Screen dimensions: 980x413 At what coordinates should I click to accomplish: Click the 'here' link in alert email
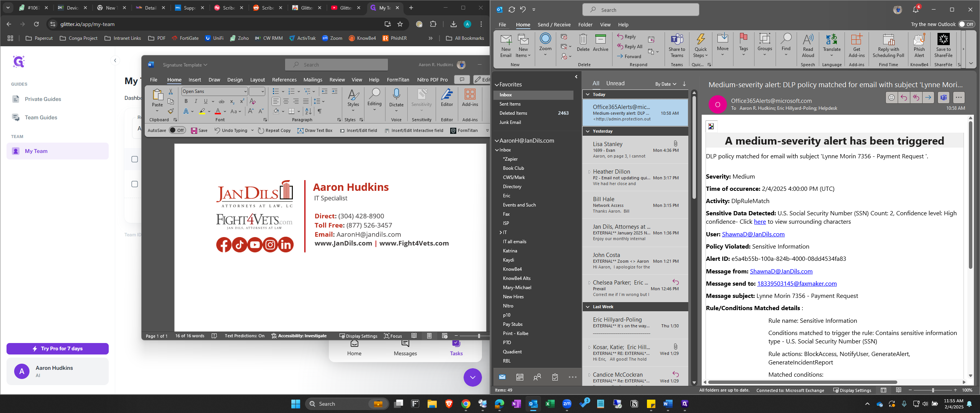pos(759,222)
